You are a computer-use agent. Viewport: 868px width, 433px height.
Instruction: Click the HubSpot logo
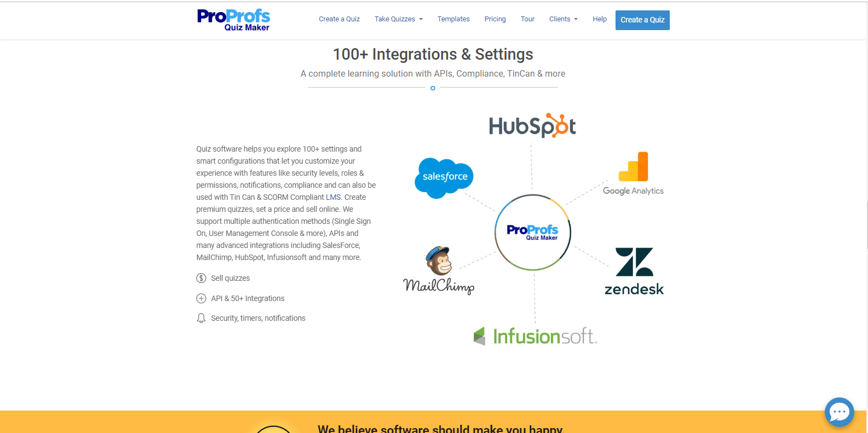[x=532, y=125]
